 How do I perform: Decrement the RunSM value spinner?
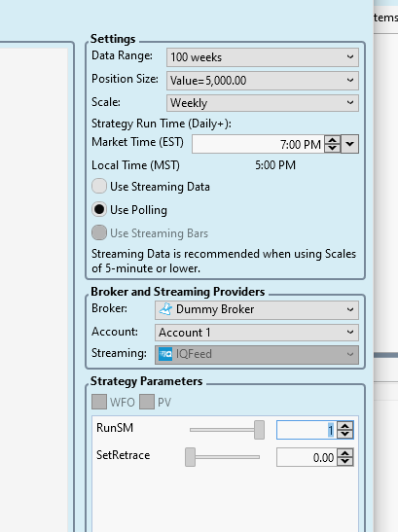point(345,435)
